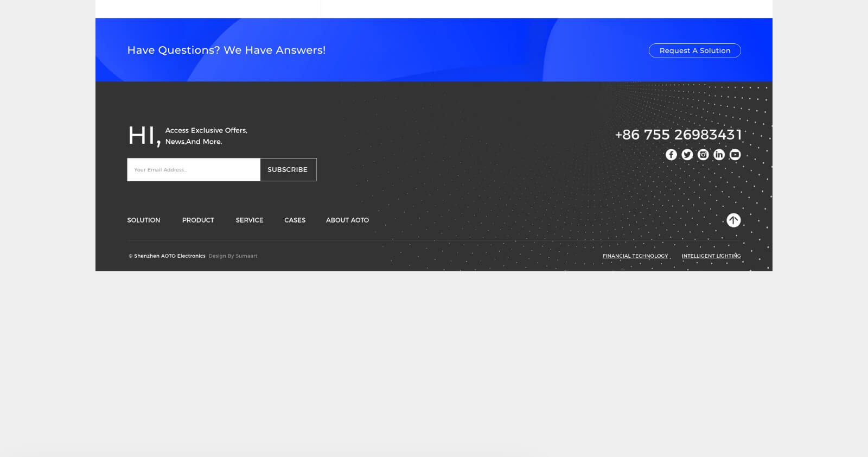Viewport: 868px width, 457px height.
Task: Open the YouTube social icon
Action: point(735,155)
